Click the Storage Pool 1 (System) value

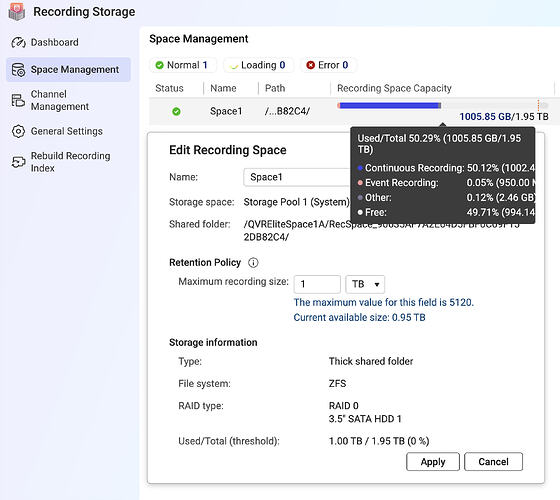296,202
